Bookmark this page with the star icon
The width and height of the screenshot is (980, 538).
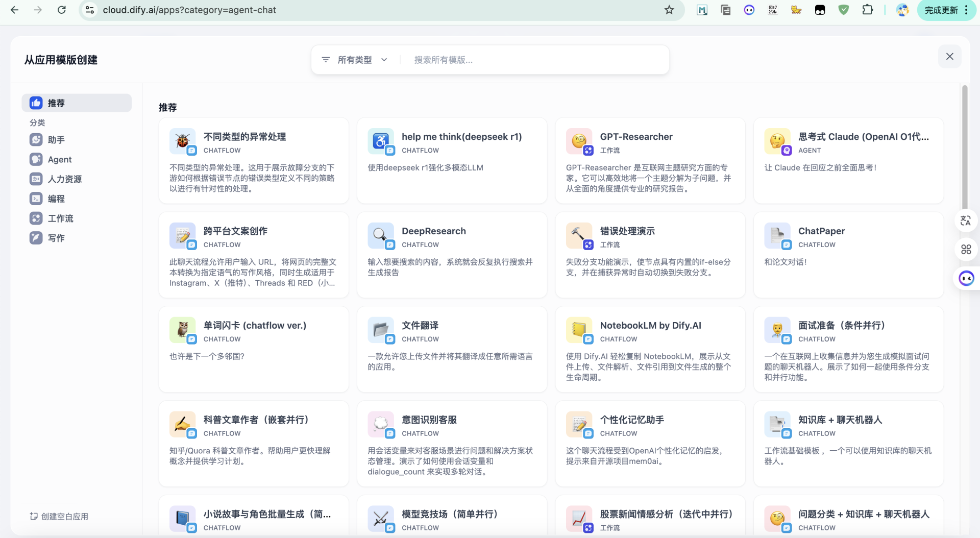click(669, 10)
